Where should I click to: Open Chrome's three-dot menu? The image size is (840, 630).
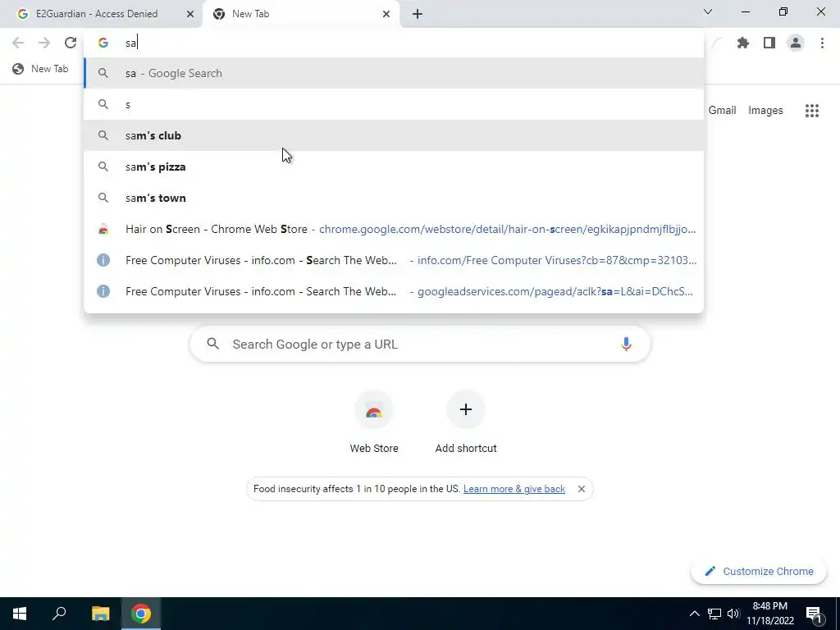(x=822, y=43)
